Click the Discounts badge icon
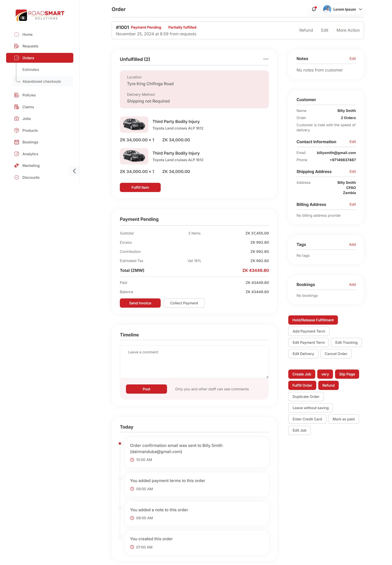The width and height of the screenshot is (392, 565). [x=17, y=178]
